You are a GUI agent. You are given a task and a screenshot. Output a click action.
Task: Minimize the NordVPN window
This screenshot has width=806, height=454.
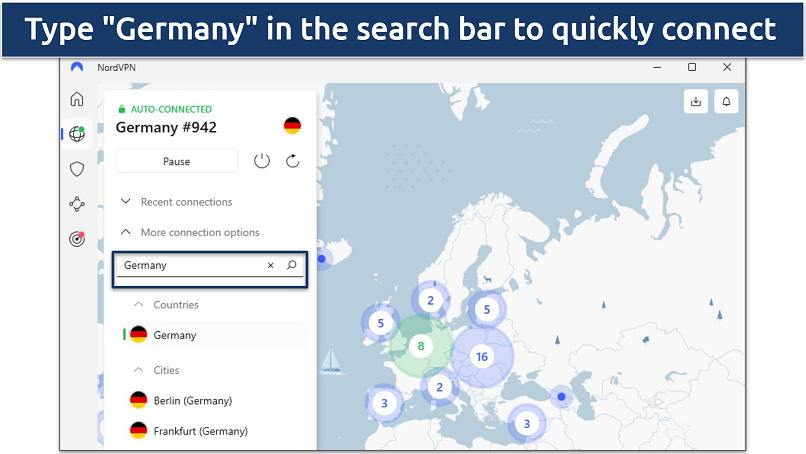657,67
